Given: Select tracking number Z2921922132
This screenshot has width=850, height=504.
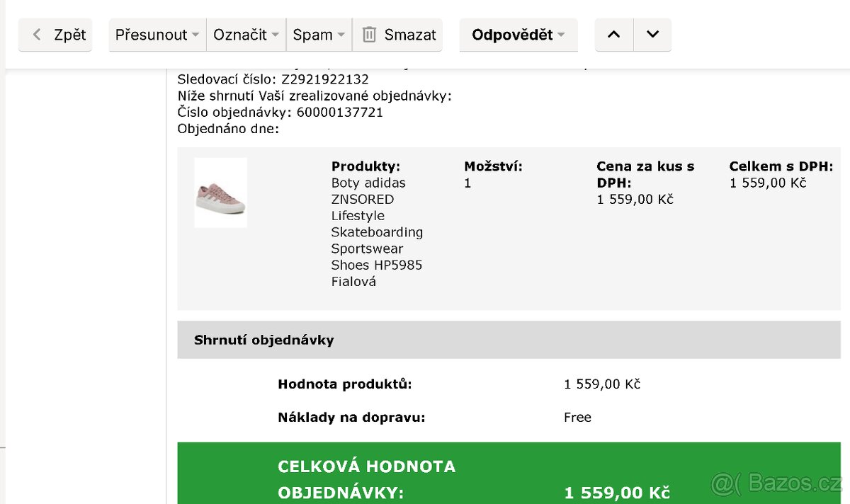Looking at the screenshot, I should tap(324, 79).
